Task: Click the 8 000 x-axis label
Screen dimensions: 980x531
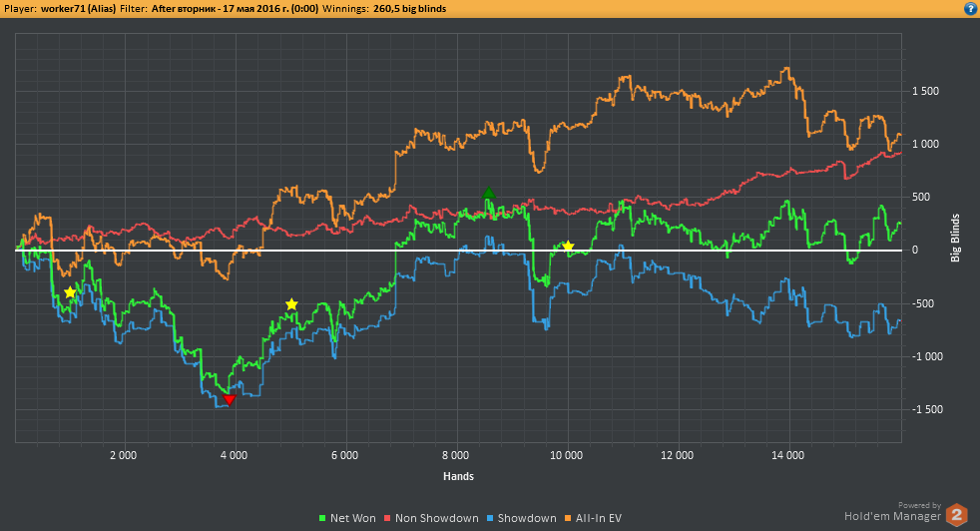Action: (456, 455)
